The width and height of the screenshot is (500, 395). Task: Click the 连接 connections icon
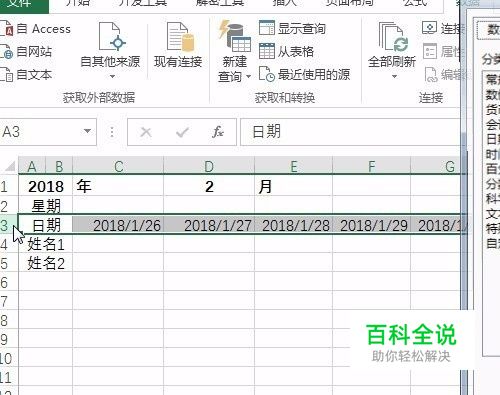429,28
